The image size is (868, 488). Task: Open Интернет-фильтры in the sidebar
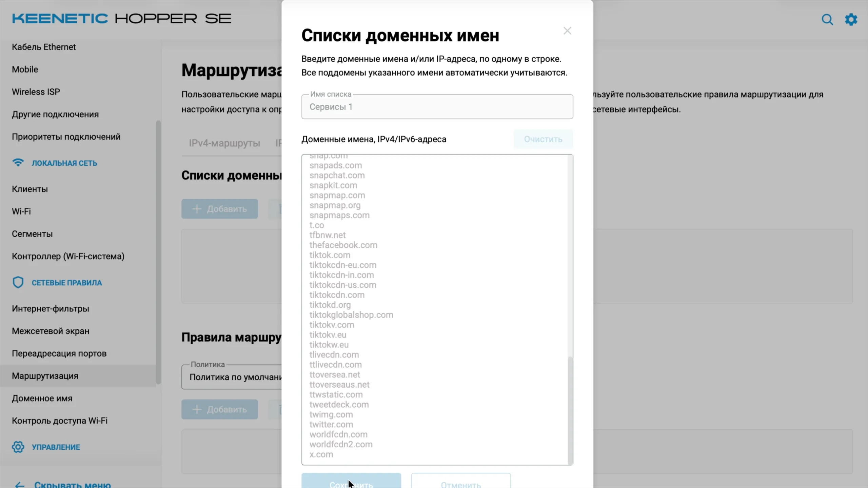click(x=51, y=308)
